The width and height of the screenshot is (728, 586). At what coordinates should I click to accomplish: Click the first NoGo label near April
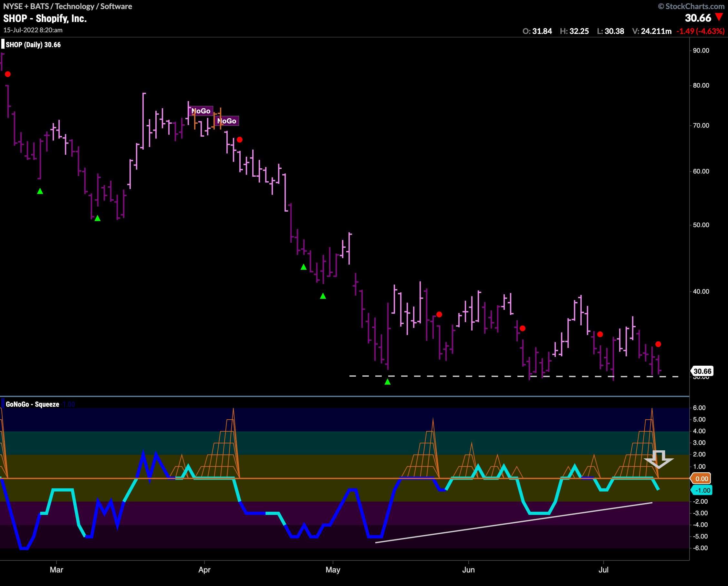point(201,111)
